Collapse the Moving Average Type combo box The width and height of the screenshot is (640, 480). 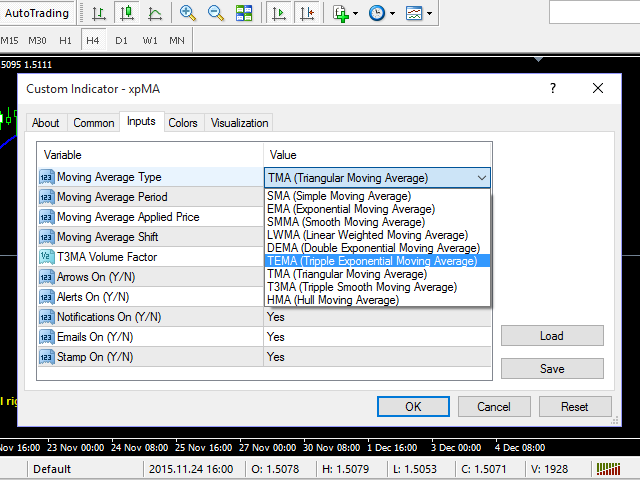(x=482, y=178)
